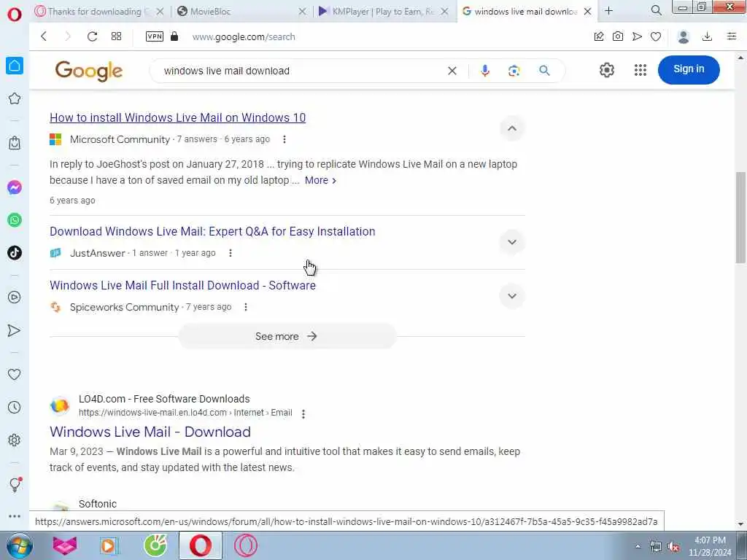Open the downloads panel
This screenshot has height=560, width=747.
click(707, 36)
